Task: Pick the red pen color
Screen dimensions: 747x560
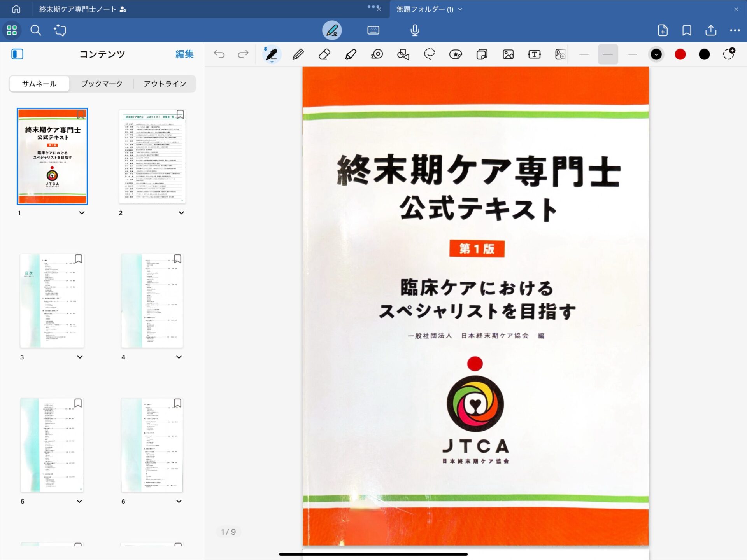Action: 680,54
